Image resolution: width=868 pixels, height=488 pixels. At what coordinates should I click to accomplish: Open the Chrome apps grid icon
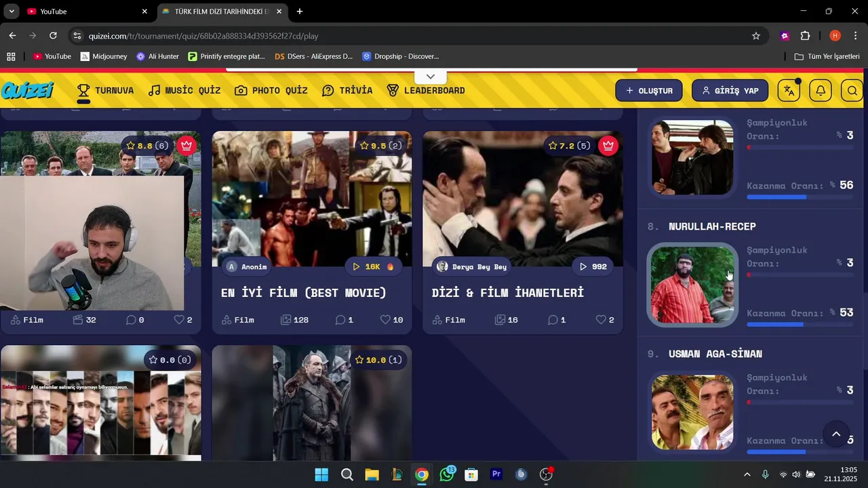(x=11, y=56)
